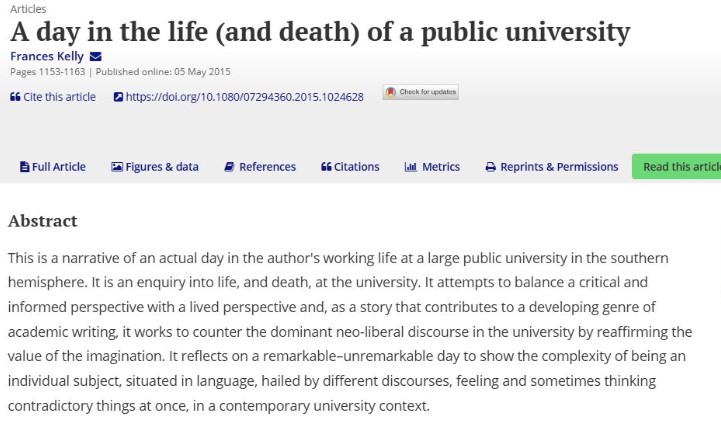Follow the doi.org article URL link
Viewport: 721px width, 431px height.
[244, 97]
